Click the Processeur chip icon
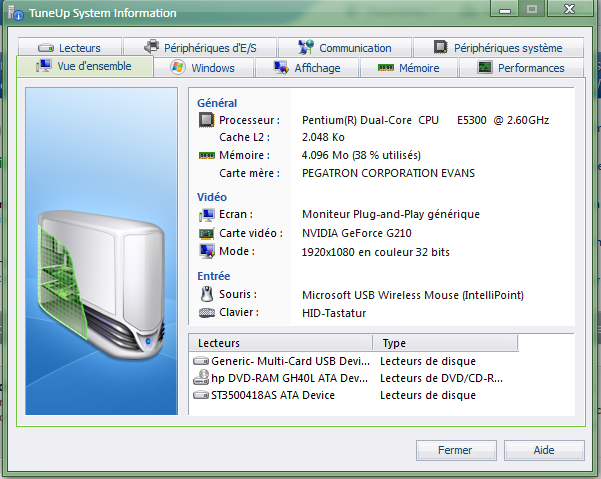 click(x=206, y=120)
